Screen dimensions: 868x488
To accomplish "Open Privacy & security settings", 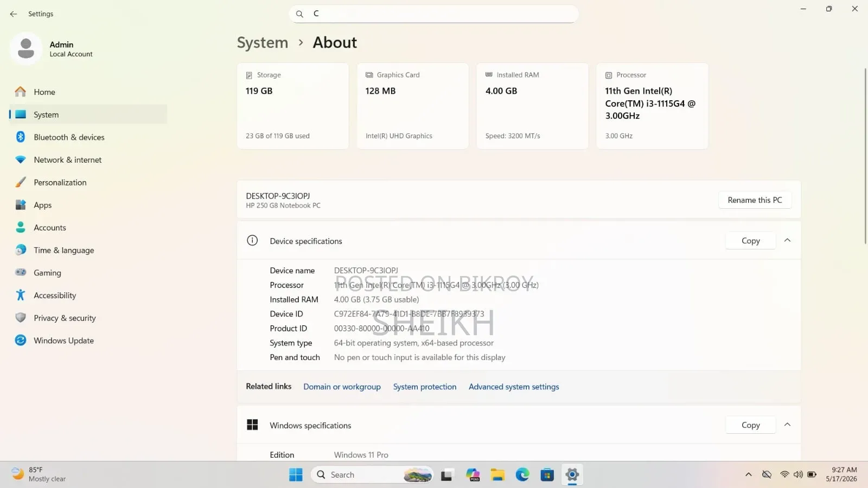I will (88, 318).
